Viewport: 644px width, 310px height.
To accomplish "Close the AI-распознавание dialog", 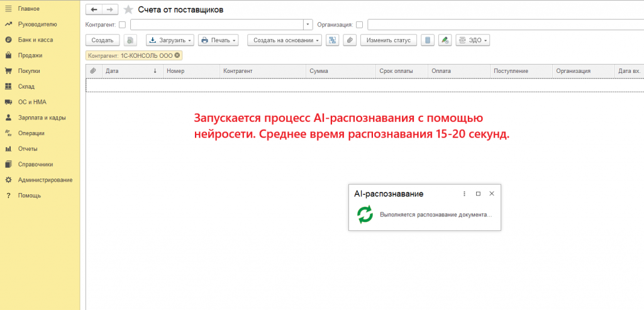I will pyautogui.click(x=492, y=194).
